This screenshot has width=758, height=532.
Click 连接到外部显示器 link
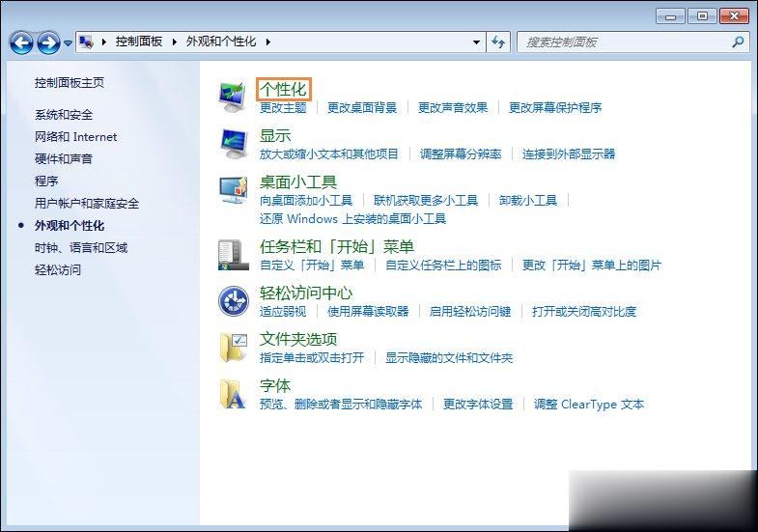[x=569, y=154]
